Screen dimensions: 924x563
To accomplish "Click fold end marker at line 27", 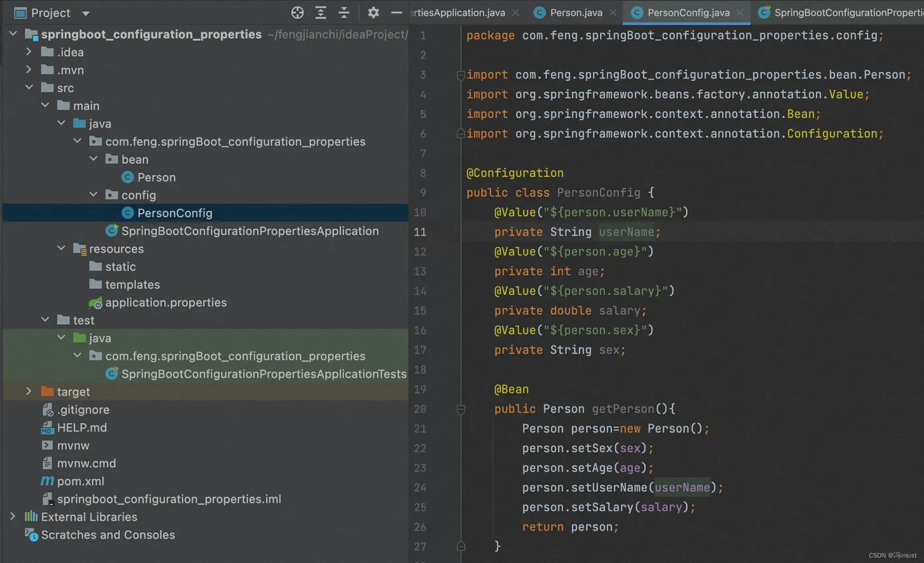I will tap(461, 546).
